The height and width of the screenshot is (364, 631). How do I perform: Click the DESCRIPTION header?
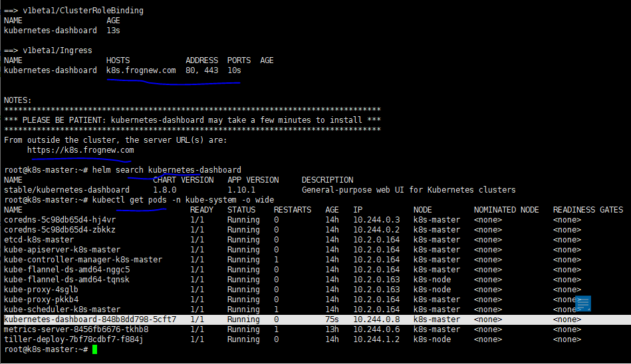point(328,180)
